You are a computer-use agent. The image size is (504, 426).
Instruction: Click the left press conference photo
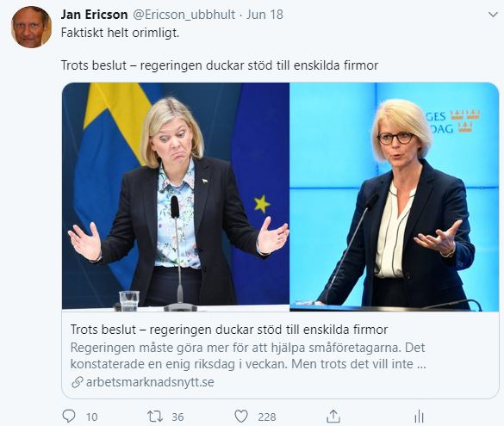click(x=176, y=197)
